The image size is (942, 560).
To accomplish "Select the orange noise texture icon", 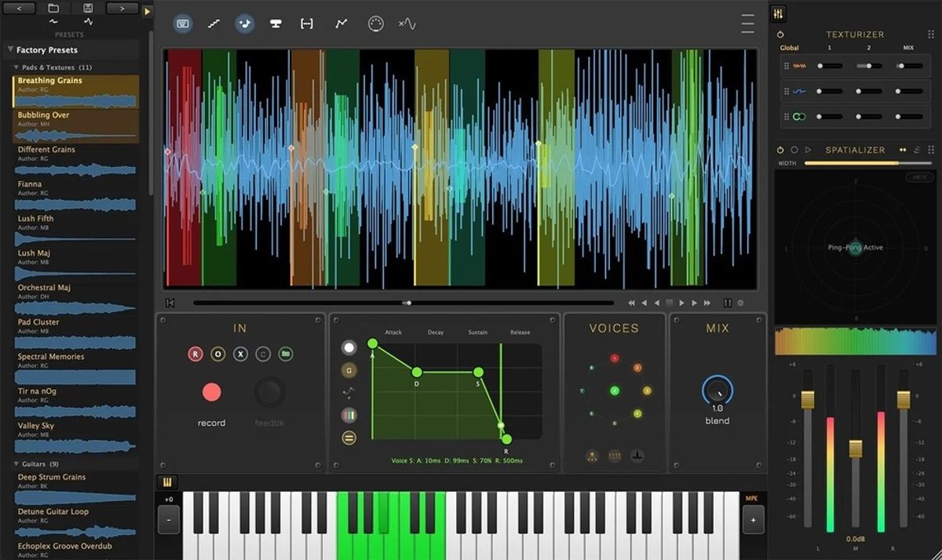I will tap(799, 67).
